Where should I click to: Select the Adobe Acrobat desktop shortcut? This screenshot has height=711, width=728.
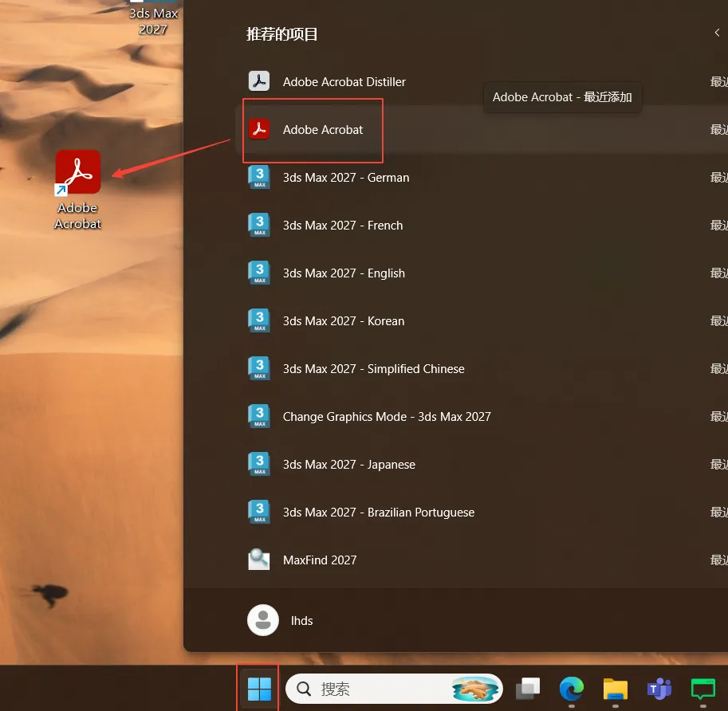coord(77,190)
